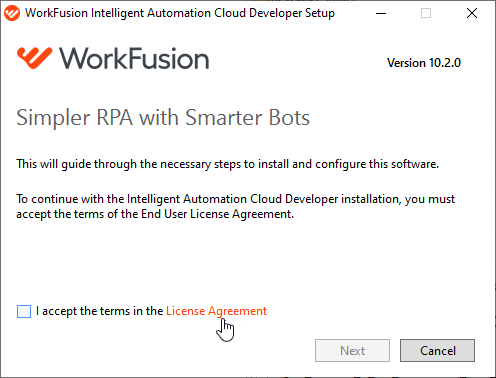The image size is (496, 378).
Task: Click the 'This will guide through' sentence
Action: click(x=227, y=164)
